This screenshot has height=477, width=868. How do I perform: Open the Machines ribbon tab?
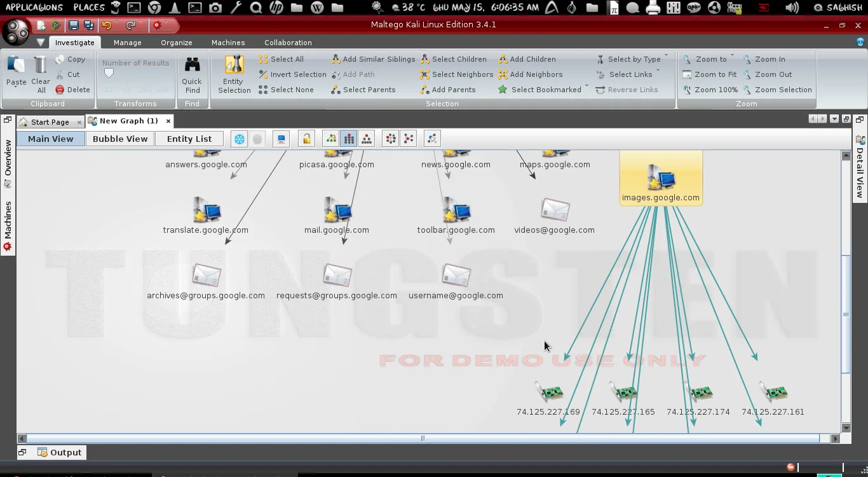[228, 43]
